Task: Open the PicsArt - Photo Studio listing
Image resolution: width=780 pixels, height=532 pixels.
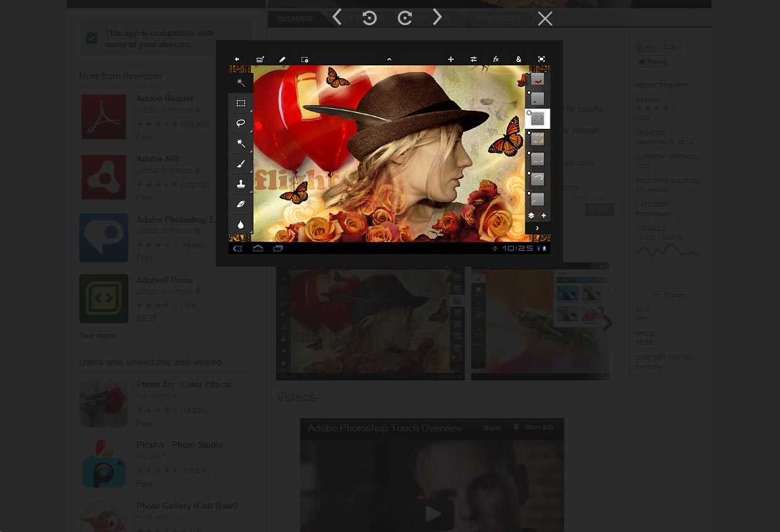Action: pyautogui.click(x=179, y=445)
